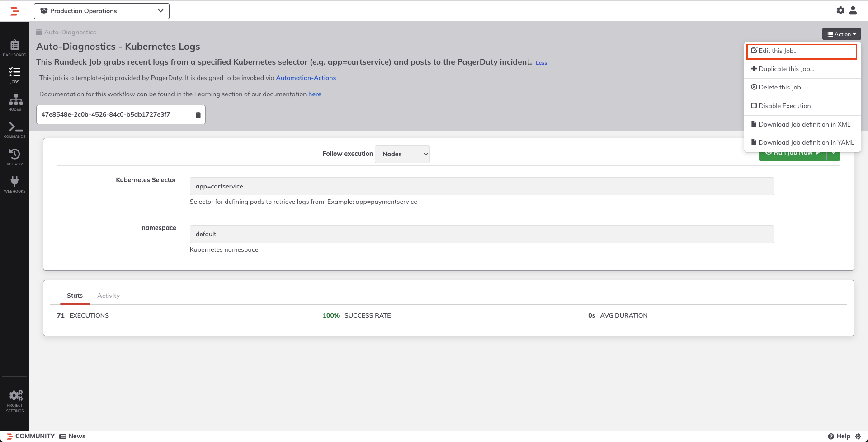
Task: Switch to the Stats tab
Action: tap(75, 296)
